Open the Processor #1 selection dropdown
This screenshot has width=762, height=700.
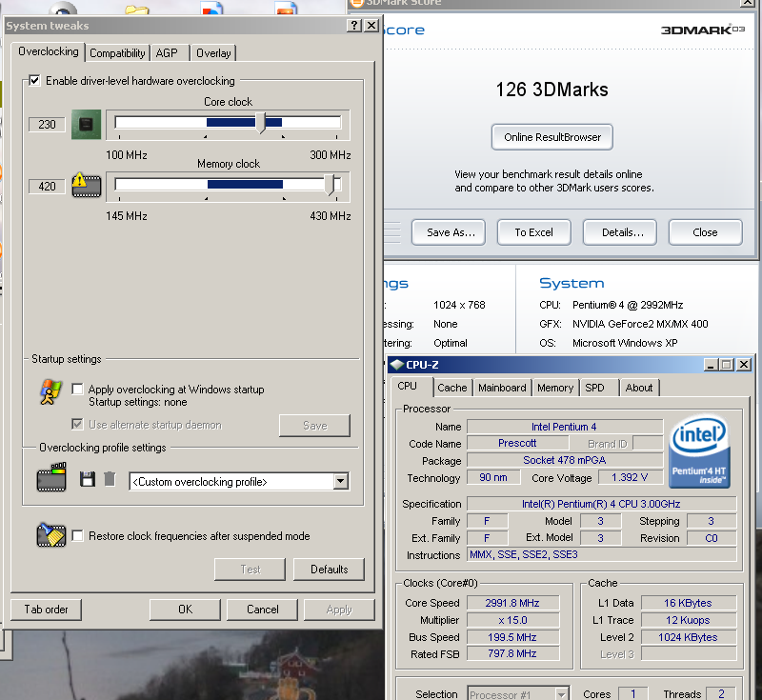coord(561,694)
